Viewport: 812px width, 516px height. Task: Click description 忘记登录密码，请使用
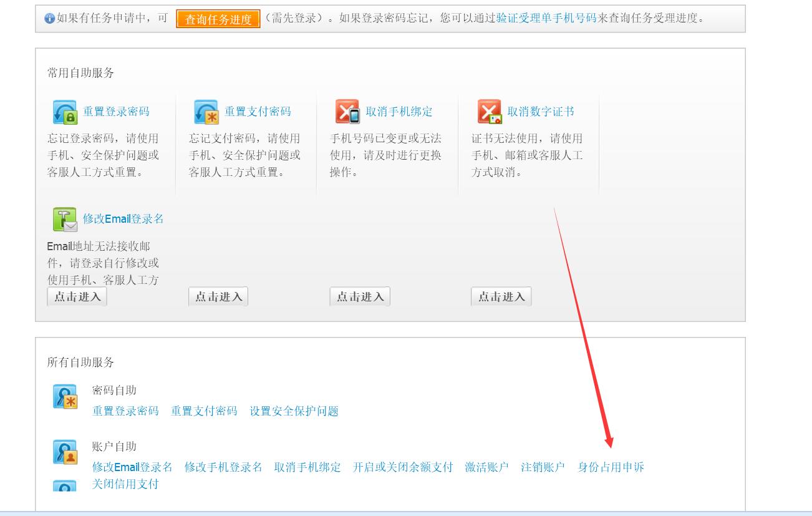click(x=103, y=139)
